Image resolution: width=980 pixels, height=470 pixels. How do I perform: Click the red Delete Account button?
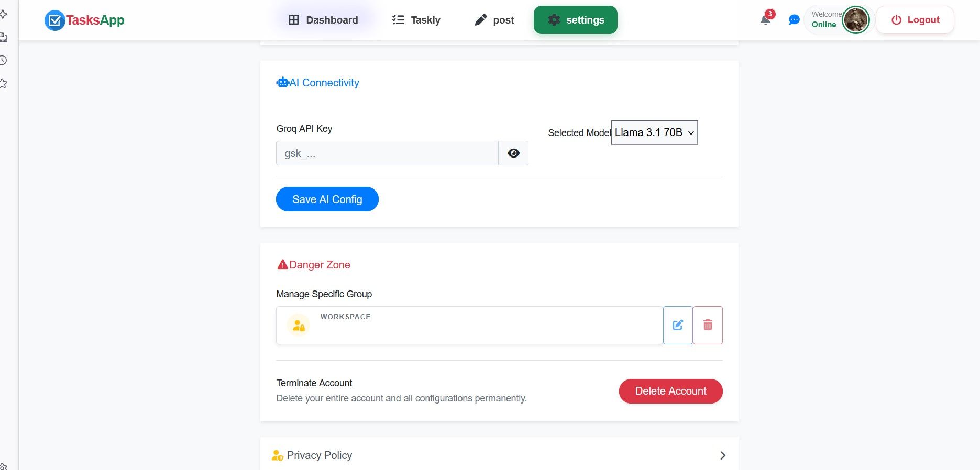pyautogui.click(x=670, y=391)
